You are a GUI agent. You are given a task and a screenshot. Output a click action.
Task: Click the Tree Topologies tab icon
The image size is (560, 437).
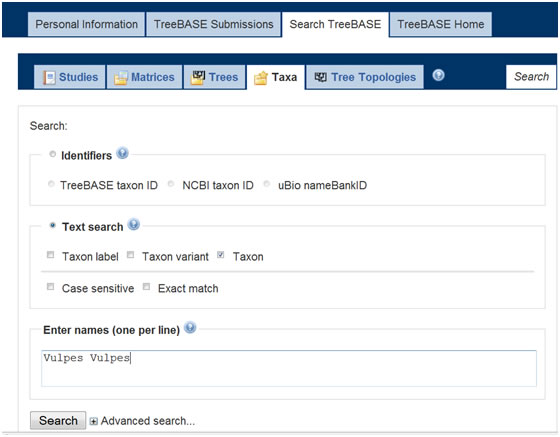320,77
